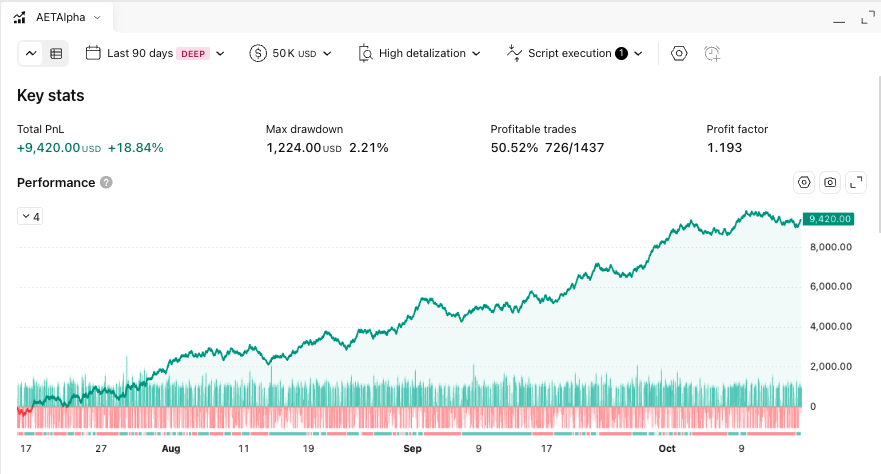Click the Max drawdown 1,224.00 value
Image resolution: width=881 pixels, height=474 pixels.
304,148
